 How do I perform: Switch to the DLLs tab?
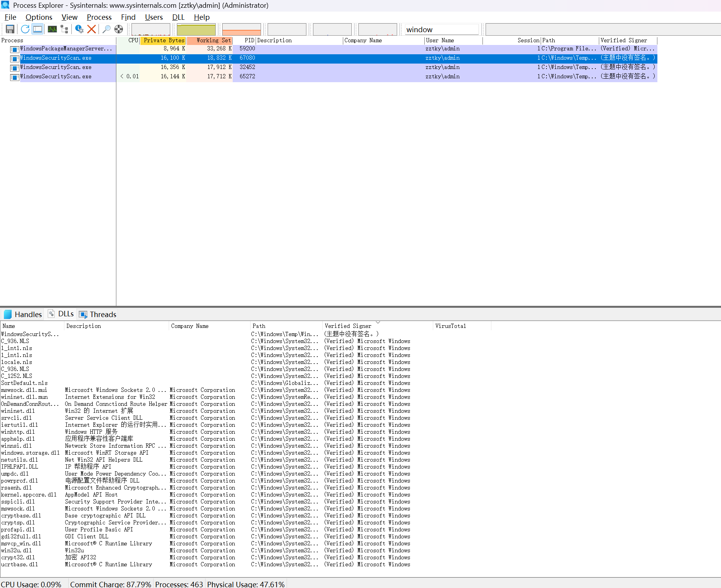coord(61,314)
